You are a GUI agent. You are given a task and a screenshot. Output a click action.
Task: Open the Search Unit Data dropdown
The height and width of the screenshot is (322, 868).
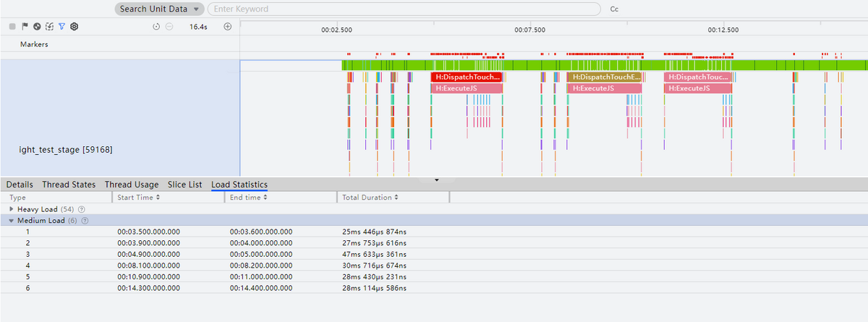click(x=159, y=9)
